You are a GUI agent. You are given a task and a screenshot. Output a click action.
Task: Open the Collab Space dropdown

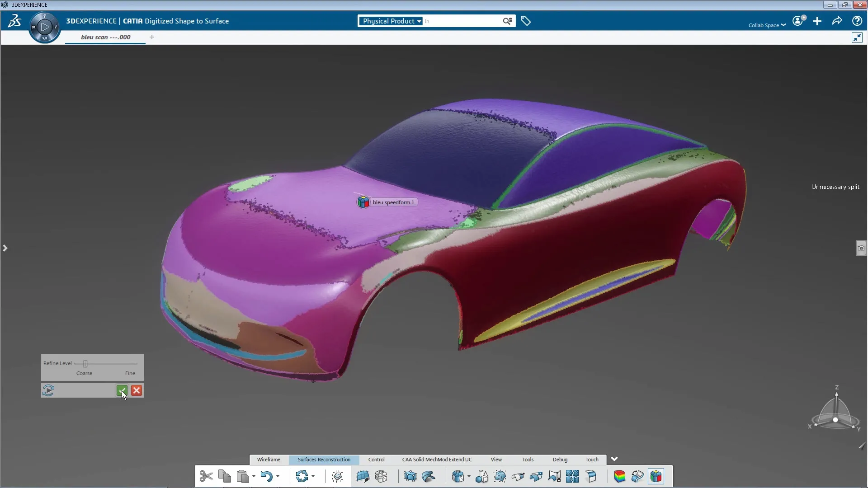coord(767,25)
